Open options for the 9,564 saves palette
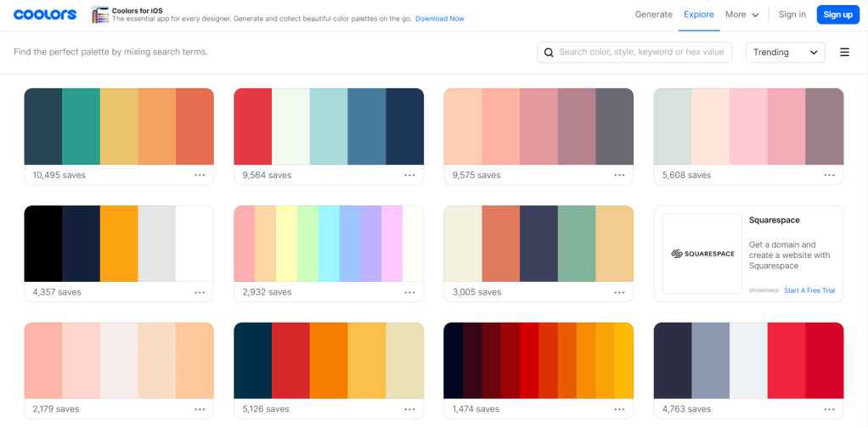868x427 pixels. [x=409, y=175]
